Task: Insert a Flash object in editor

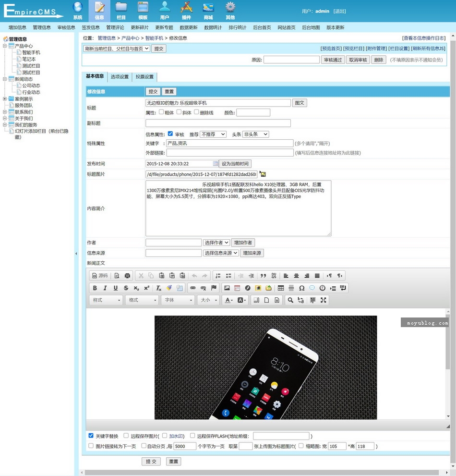Action: pyautogui.click(x=248, y=288)
